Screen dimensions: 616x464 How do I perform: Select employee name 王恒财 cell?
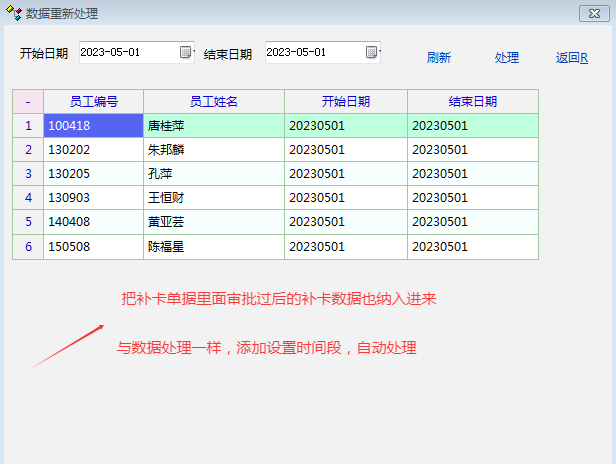[213, 198]
